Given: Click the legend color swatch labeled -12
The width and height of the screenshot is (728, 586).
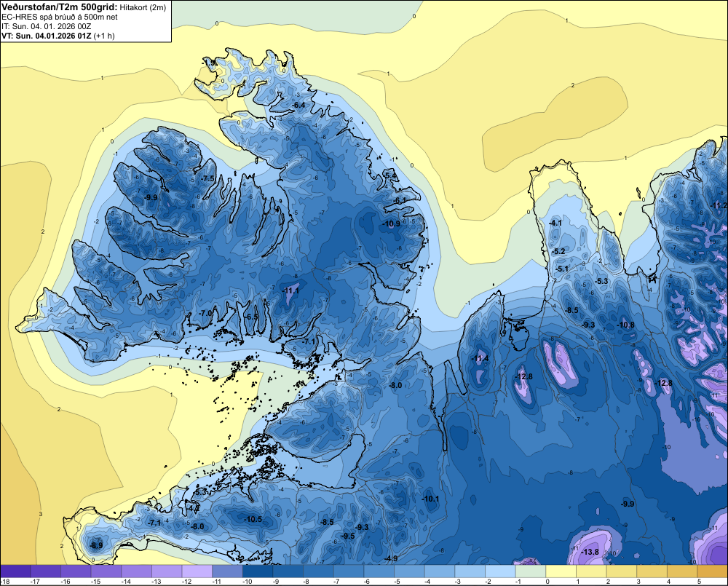Looking at the screenshot, I should [x=197, y=571].
